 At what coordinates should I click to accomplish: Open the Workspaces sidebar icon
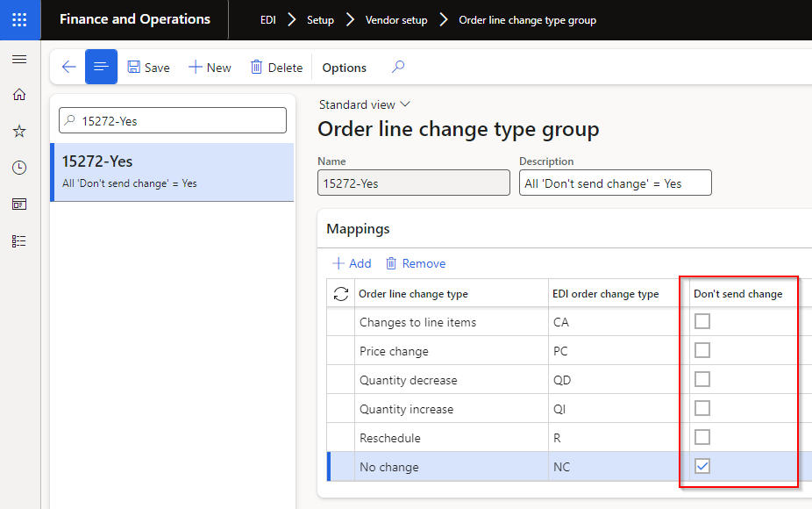[x=19, y=204]
